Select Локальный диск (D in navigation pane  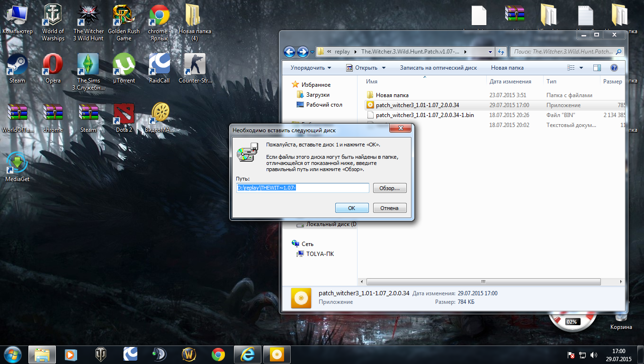(326, 224)
